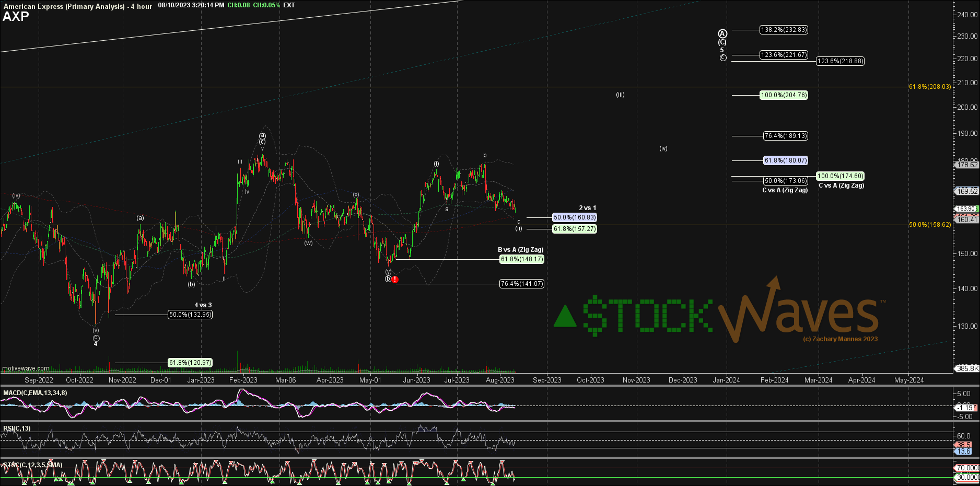Select the CH:0.08 change value in header
This screenshot has width=980, height=486.
239,5
